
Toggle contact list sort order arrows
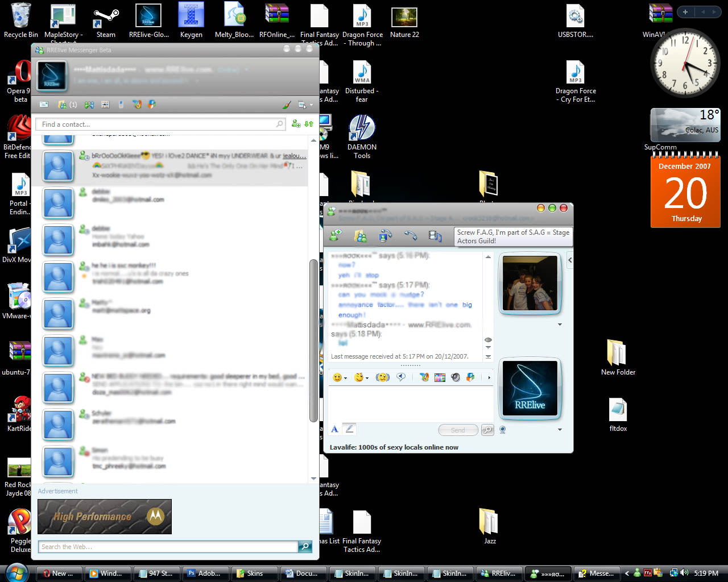point(309,124)
